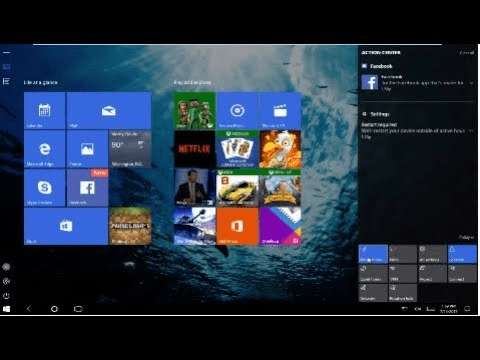Image resolution: width=480 pixels, height=360 pixels.
Task: Toggle Quiet hours quick action
Action: click(373, 274)
